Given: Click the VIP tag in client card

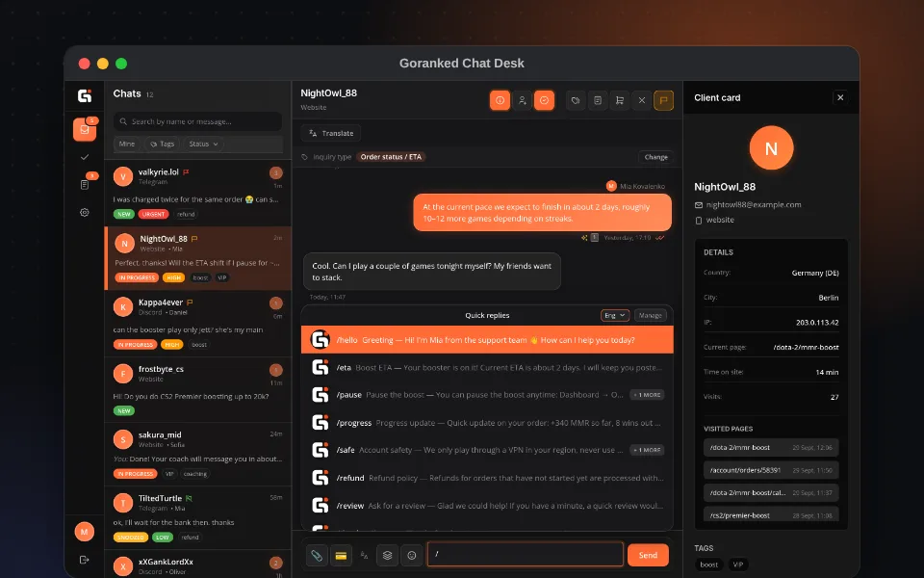Looking at the screenshot, I should tap(738, 565).
